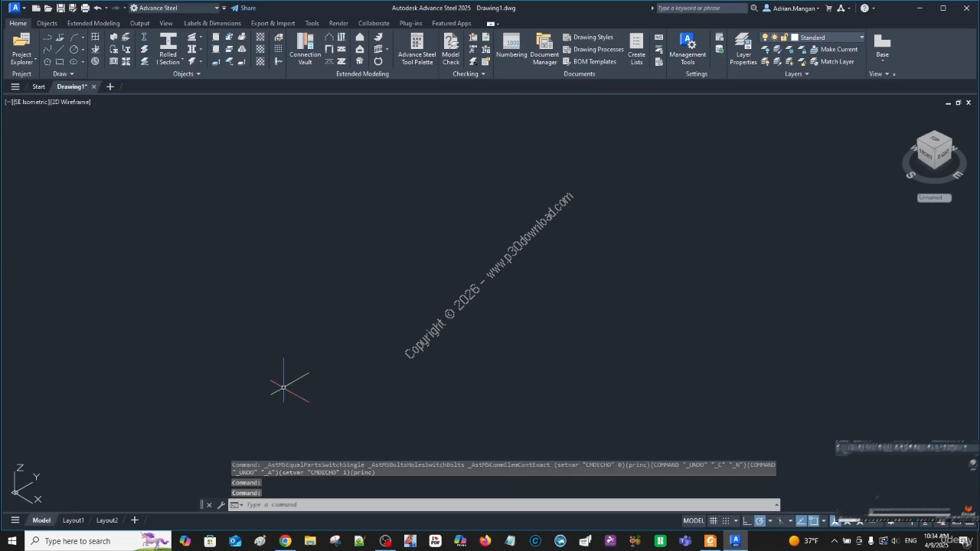Expand the Objects panel
Image resolution: width=980 pixels, height=551 pixels.
tap(187, 74)
